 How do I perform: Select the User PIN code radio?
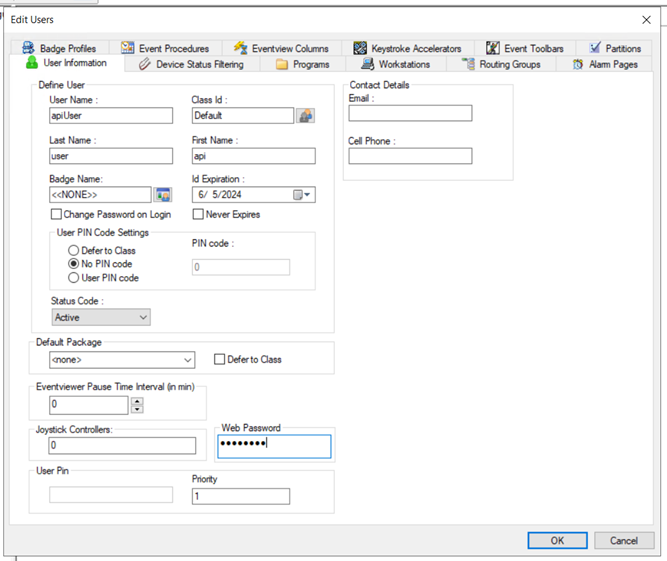(74, 278)
